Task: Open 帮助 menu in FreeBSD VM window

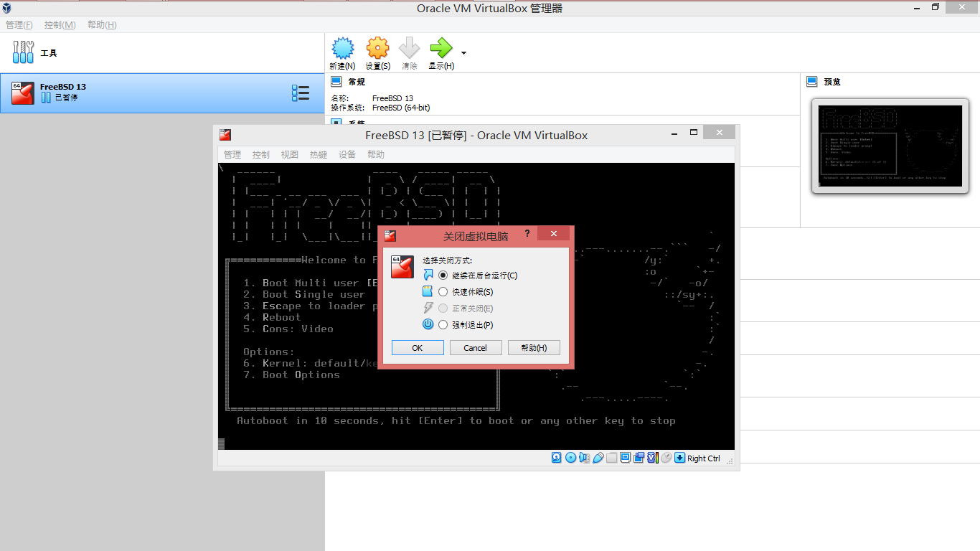Action: click(376, 154)
